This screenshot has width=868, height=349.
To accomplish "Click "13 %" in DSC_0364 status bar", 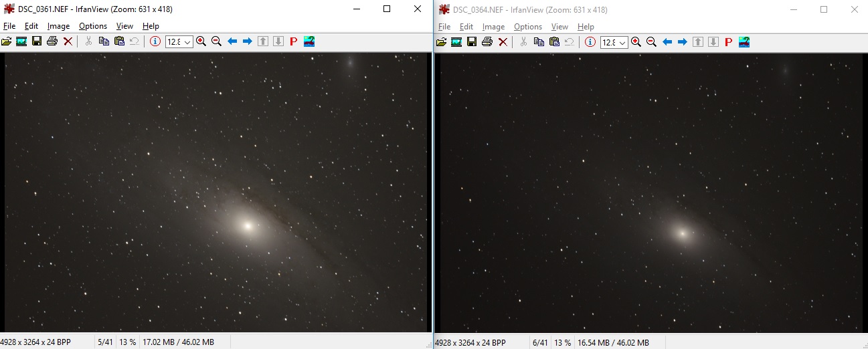I will click(563, 342).
